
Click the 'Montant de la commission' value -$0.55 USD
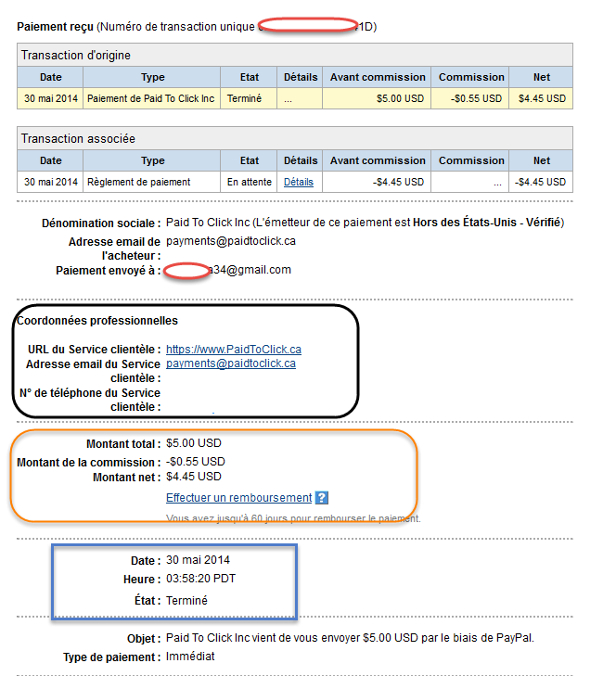(x=196, y=462)
